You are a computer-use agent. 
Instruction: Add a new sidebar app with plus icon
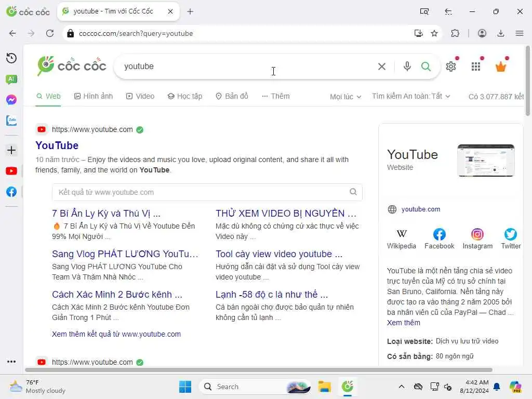click(x=11, y=150)
